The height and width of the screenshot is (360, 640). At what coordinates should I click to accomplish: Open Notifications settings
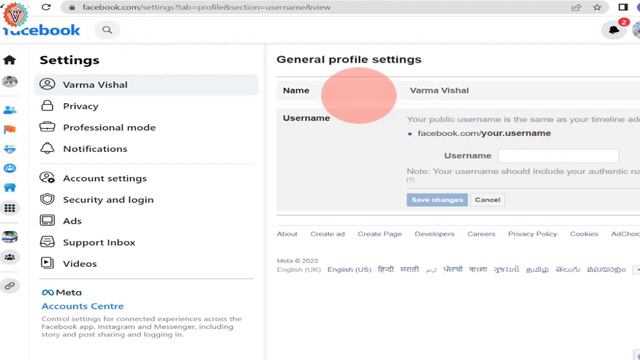tap(146, 149)
